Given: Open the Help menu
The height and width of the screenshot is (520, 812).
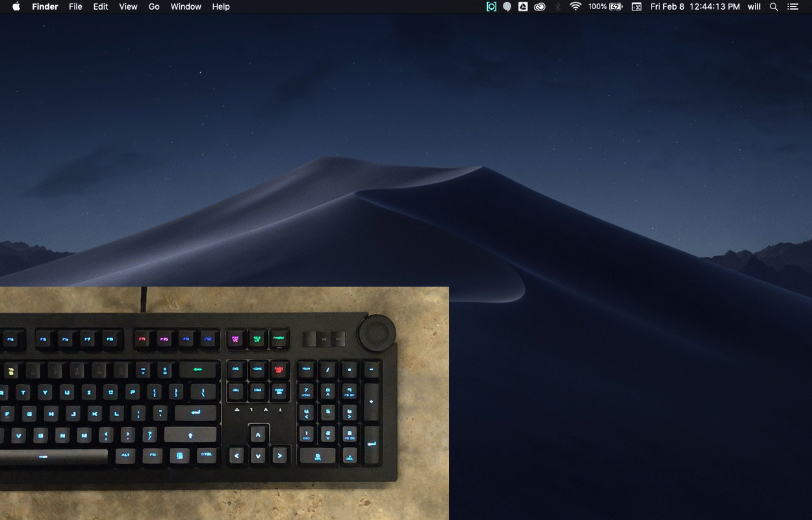Looking at the screenshot, I should 220,6.
